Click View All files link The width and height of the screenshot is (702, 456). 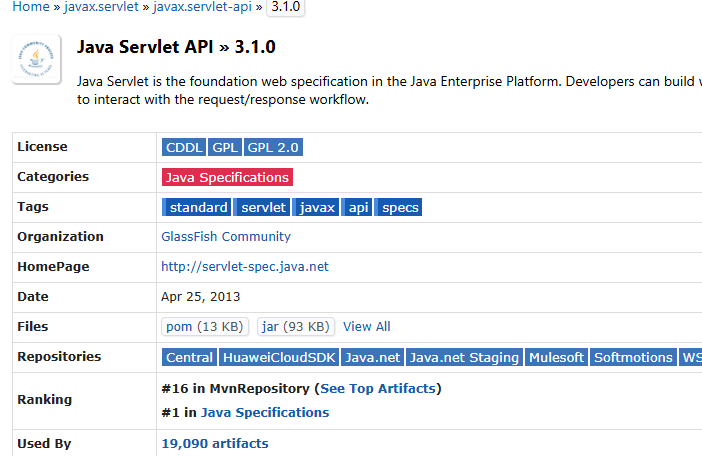[367, 327]
